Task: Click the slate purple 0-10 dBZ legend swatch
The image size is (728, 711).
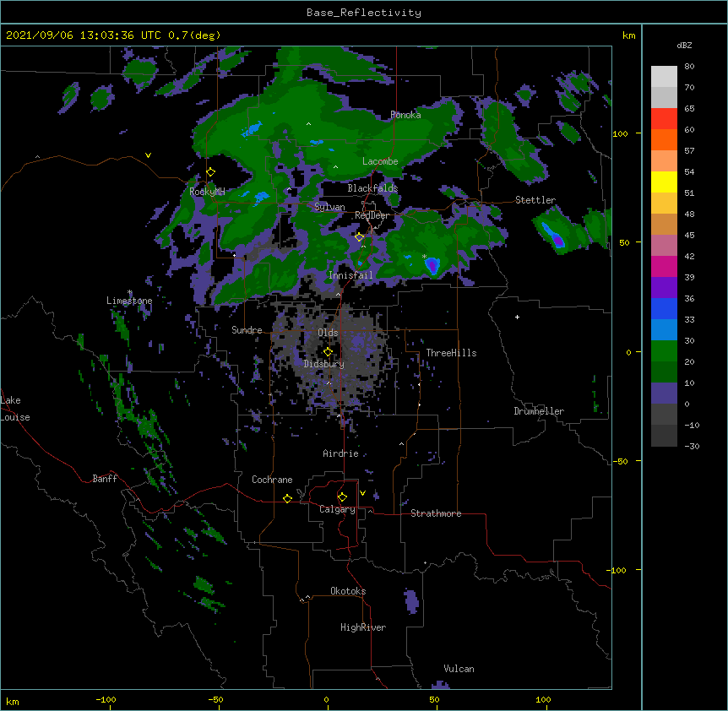Action: click(664, 393)
